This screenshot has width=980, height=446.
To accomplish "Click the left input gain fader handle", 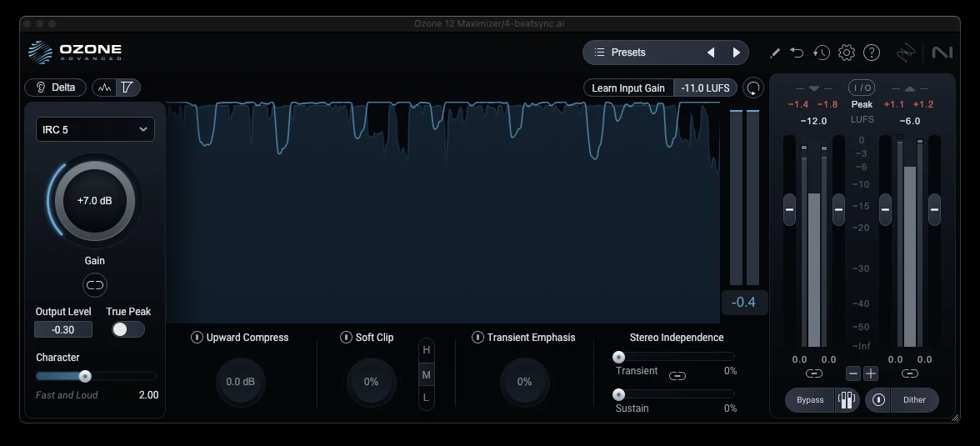I will tap(789, 209).
